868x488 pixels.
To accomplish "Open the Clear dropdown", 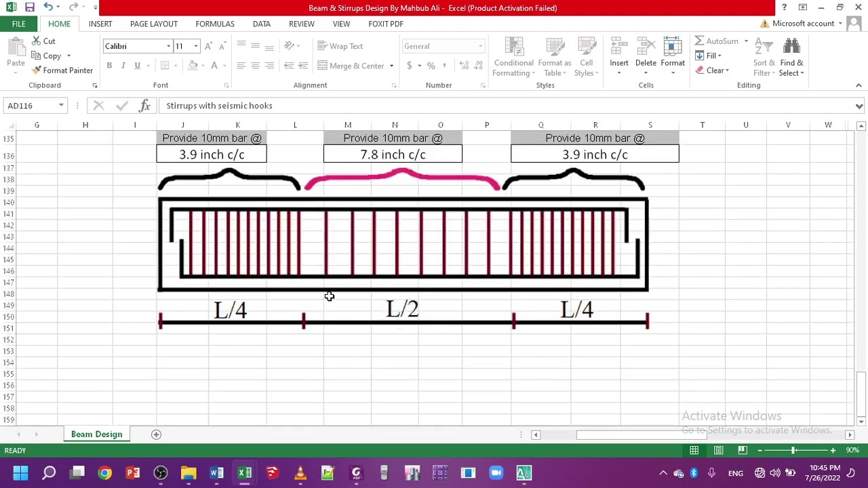I will click(x=712, y=70).
